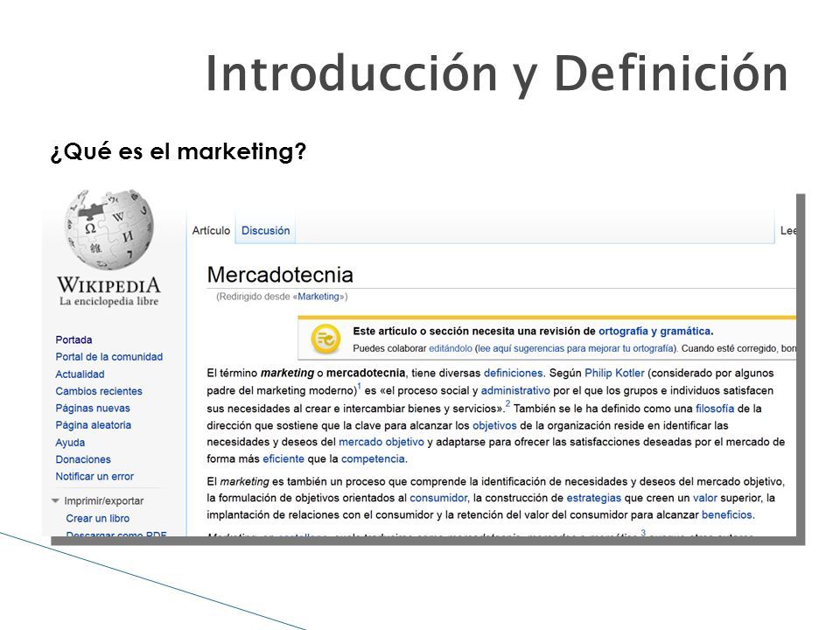Open the estrategias link

coord(593,498)
